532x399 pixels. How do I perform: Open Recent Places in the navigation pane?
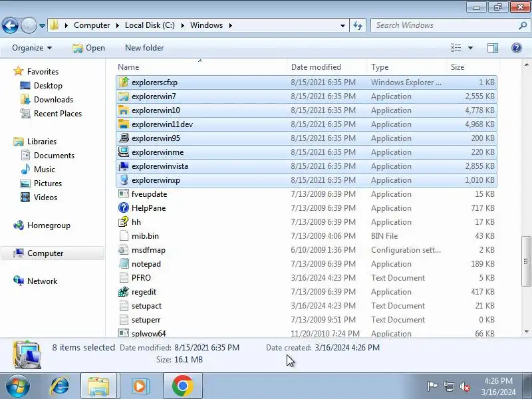(x=58, y=113)
